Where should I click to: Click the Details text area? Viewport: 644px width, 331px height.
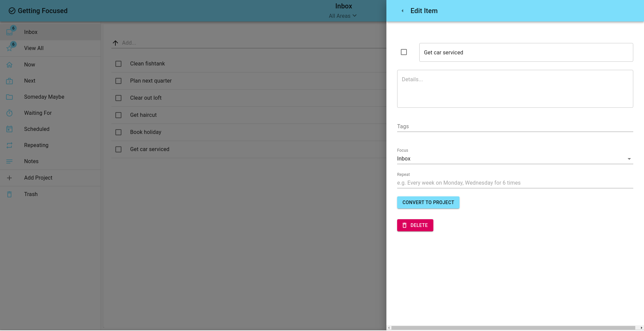point(515,89)
